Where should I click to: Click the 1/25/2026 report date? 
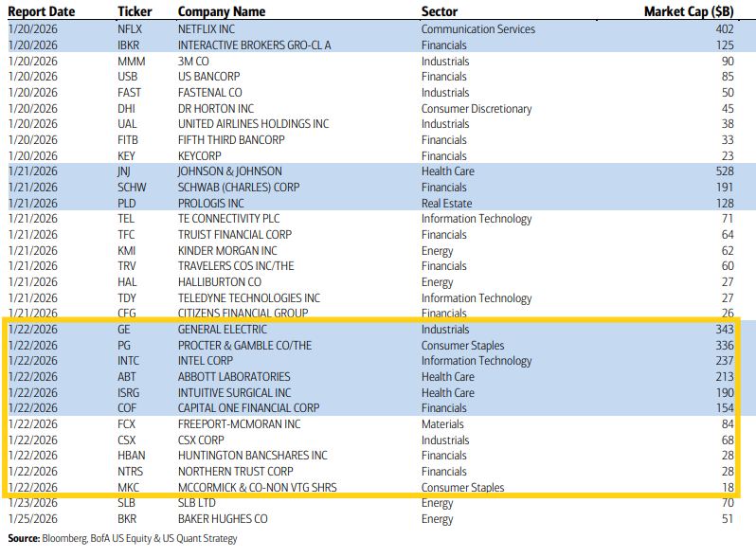(33, 519)
